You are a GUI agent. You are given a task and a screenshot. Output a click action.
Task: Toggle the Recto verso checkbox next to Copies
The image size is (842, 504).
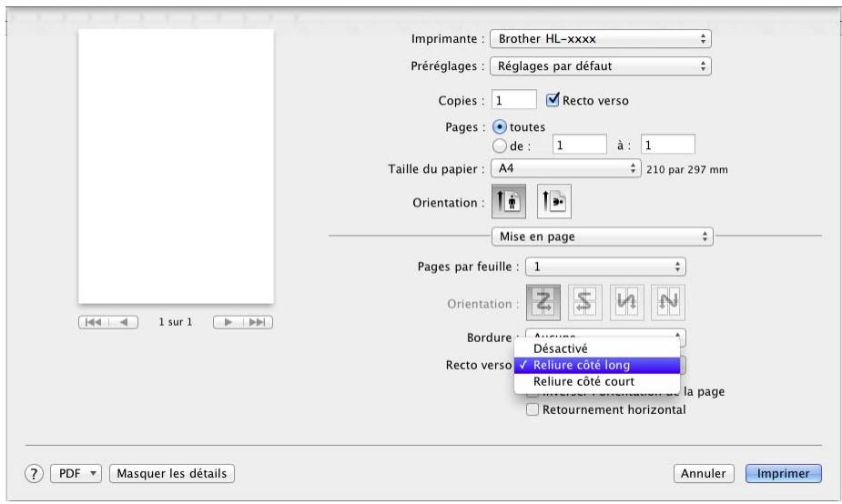click(x=553, y=100)
